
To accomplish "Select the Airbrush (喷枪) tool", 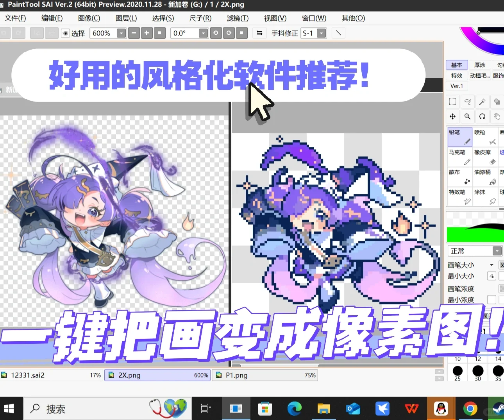I will click(x=485, y=137).
